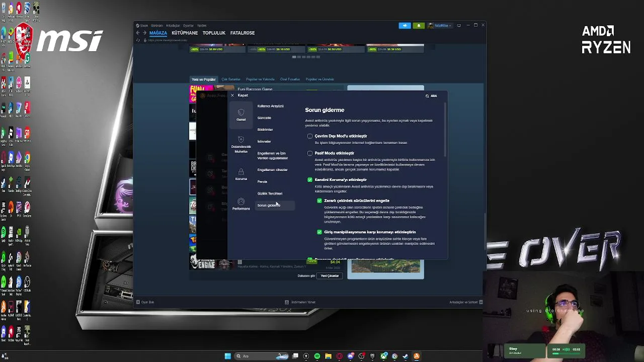Image resolution: width=644 pixels, height=362 pixels.
Task: Switch to KÜTÜPHANE tab in Steam
Action: point(185,33)
